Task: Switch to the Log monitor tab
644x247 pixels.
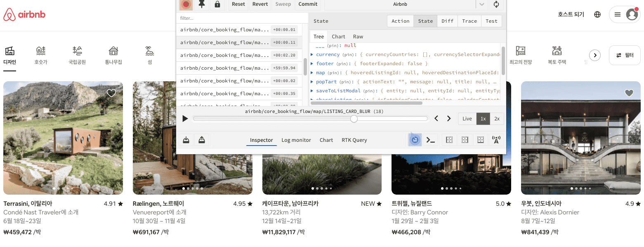Action: pos(296,140)
